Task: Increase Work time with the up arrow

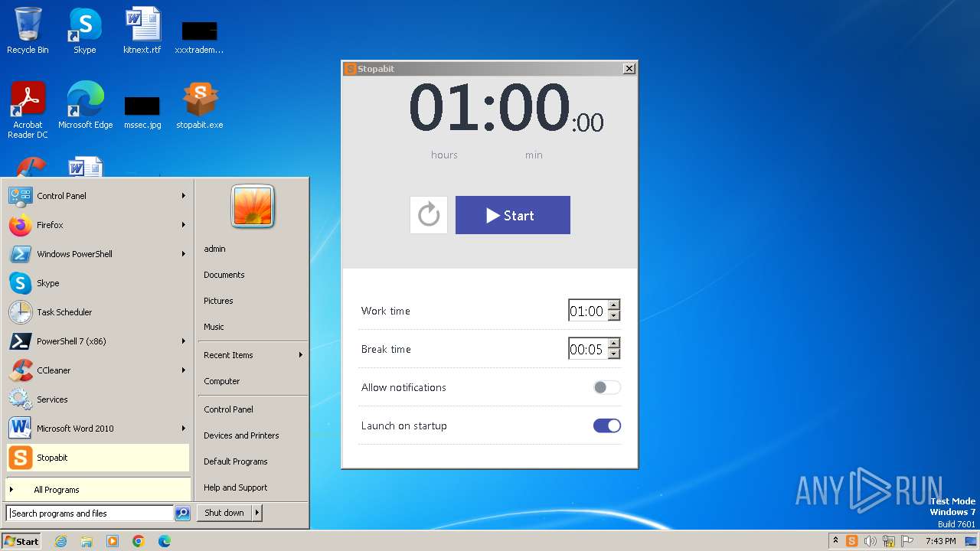Action: (x=613, y=305)
